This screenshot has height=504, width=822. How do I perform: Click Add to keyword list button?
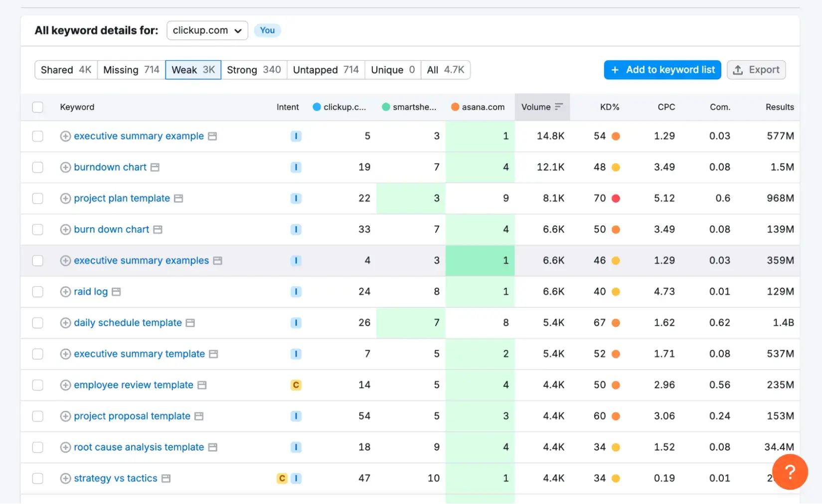662,70
